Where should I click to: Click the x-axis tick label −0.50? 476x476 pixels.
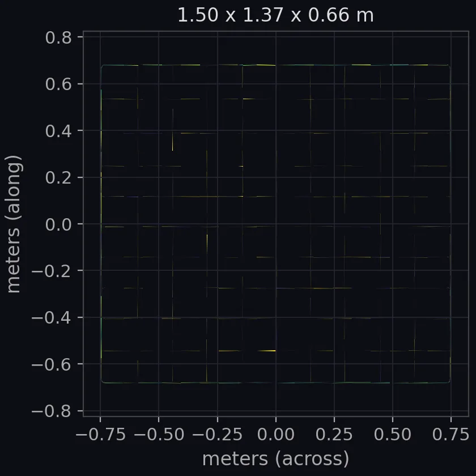[159, 434]
